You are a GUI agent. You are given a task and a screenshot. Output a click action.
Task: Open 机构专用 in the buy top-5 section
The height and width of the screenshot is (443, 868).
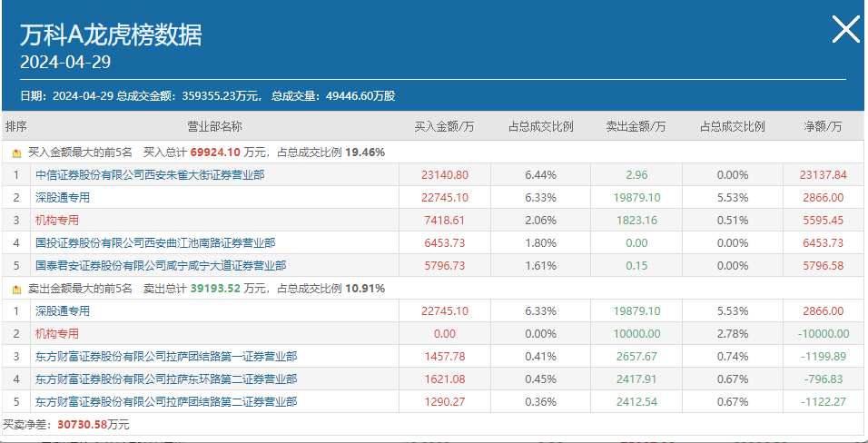pos(57,221)
